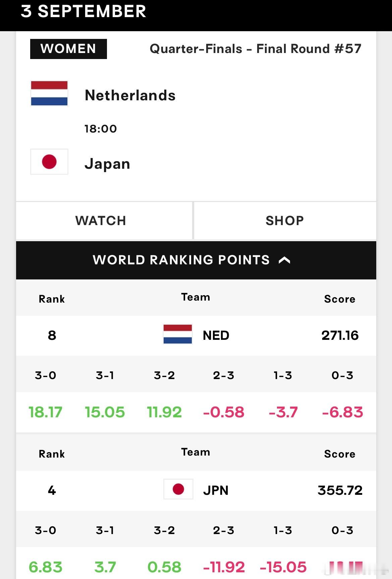Open the SHOP button

click(285, 220)
